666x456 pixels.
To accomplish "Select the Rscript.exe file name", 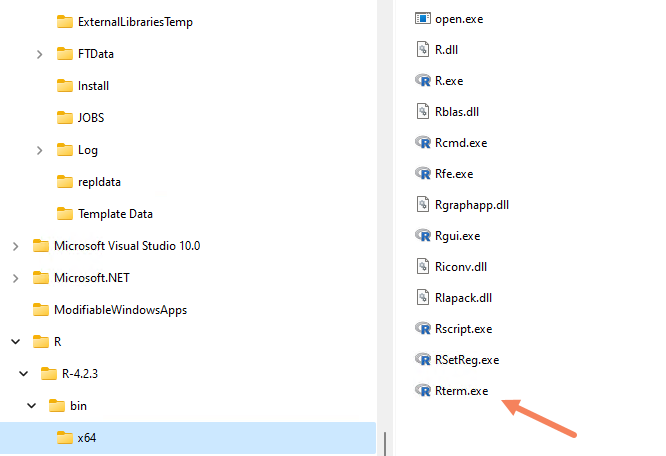I will pyautogui.click(x=463, y=329).
